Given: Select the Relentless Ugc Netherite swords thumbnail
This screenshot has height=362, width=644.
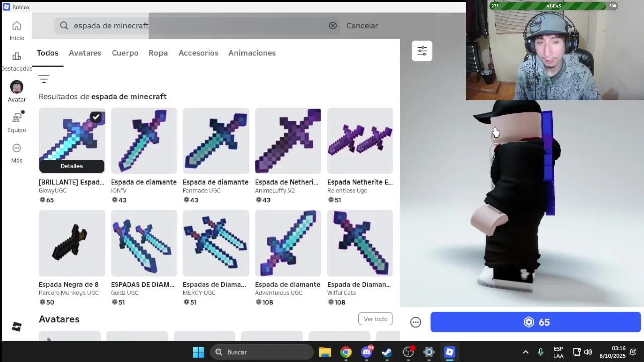Looking at the screenshot, I should pyautogui.click(x=360, y=141).
